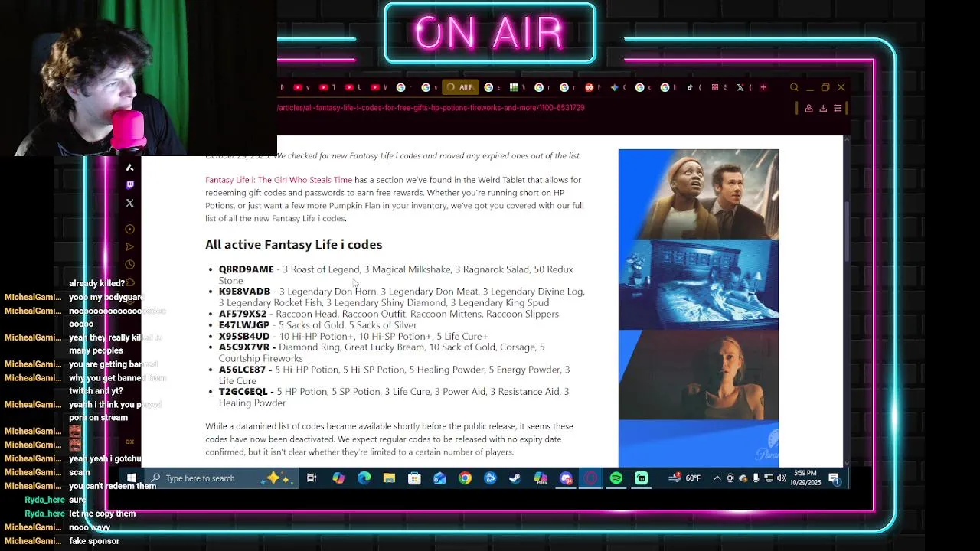Open Google Chrome from the taskbar
The width and height of the screenshot is (980, 551).
[x=465, y=478]
